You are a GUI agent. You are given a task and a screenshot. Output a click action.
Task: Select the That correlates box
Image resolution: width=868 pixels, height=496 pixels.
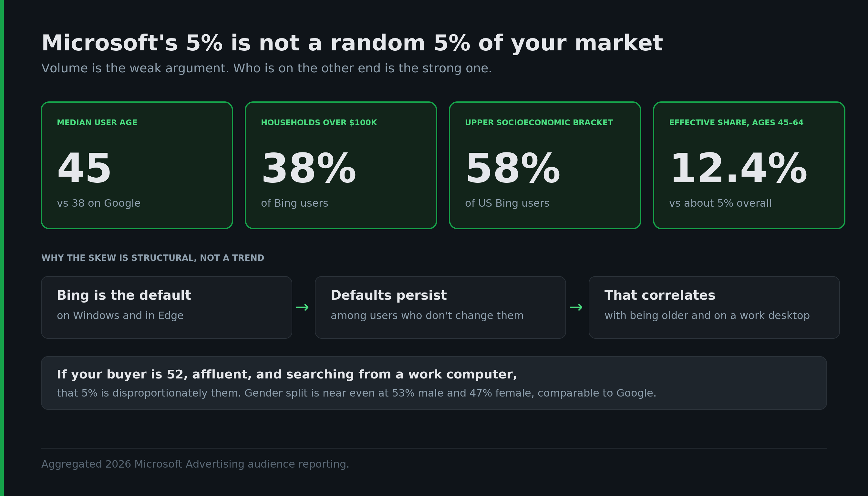[x=714, y=307]
